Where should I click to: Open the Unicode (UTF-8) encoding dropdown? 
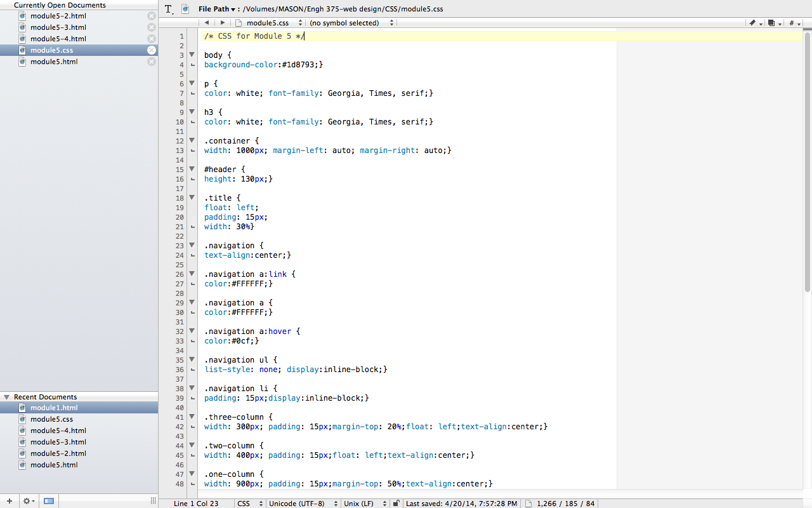pyautogui.click(x=301, y=504)
